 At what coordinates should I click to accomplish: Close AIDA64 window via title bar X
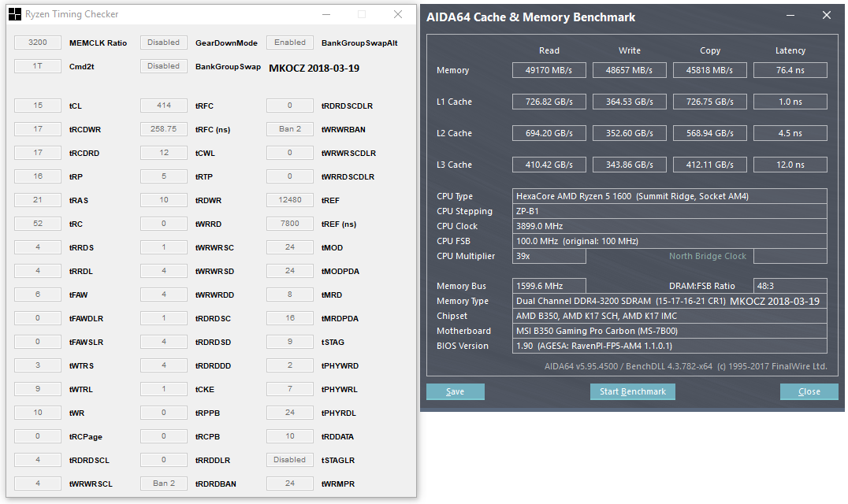pyautogui.click(x=827, y=16)
